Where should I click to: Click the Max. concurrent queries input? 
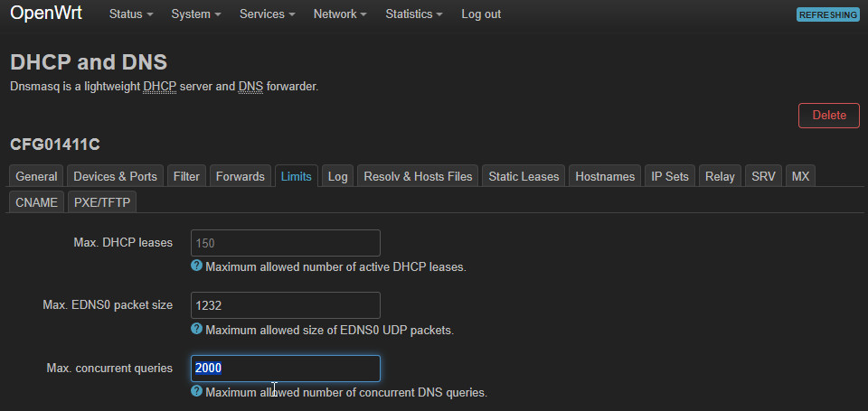[285, 369]
